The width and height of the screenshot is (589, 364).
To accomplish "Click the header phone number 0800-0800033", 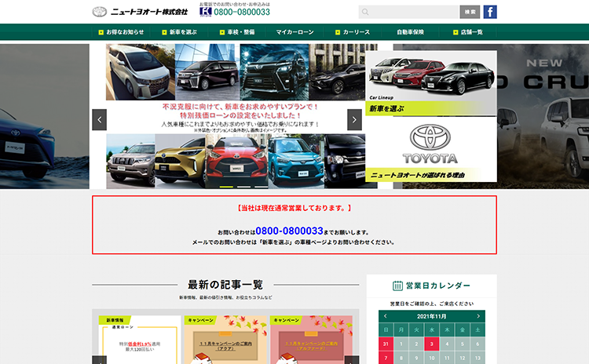I will pos(242,12).
